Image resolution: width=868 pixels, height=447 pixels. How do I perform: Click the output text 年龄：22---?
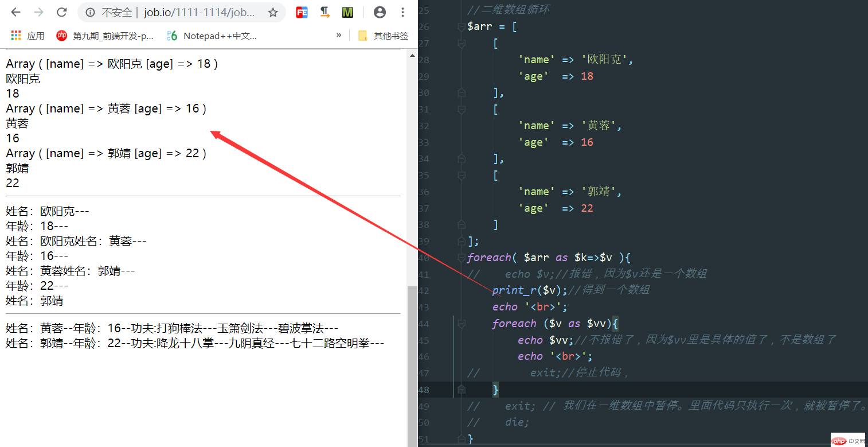click(37, 286)
